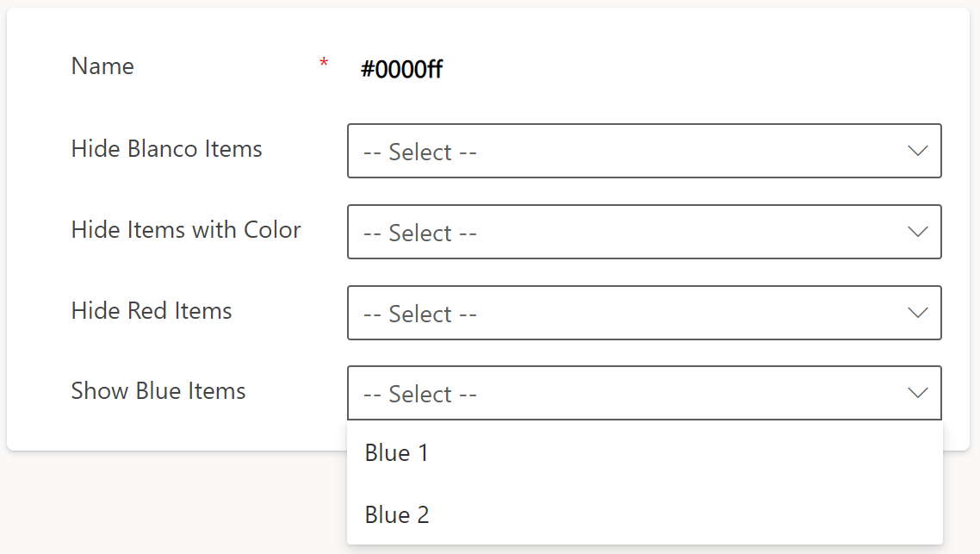Click the chevron arrow for Show Blue Items
This screenshot has width=980, height=554.
tap(917, 393)
